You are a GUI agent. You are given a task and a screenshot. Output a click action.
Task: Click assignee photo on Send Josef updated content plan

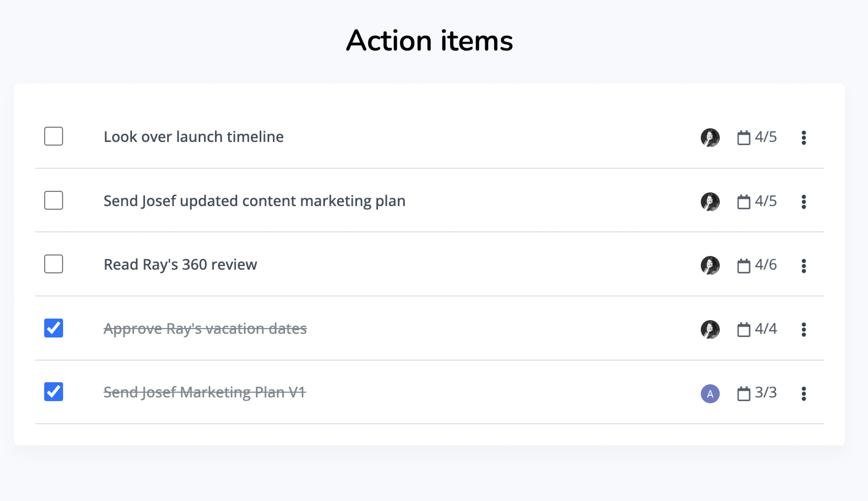(x=710, y=202)
